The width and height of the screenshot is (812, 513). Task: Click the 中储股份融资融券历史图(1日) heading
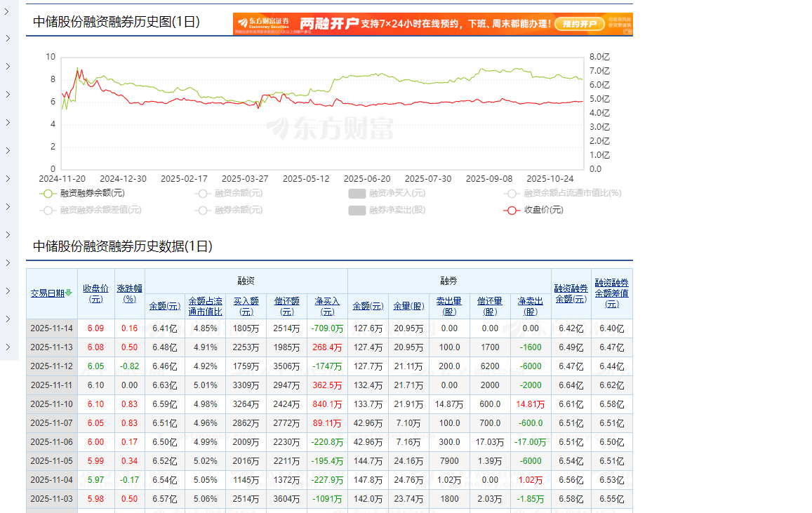117,22
